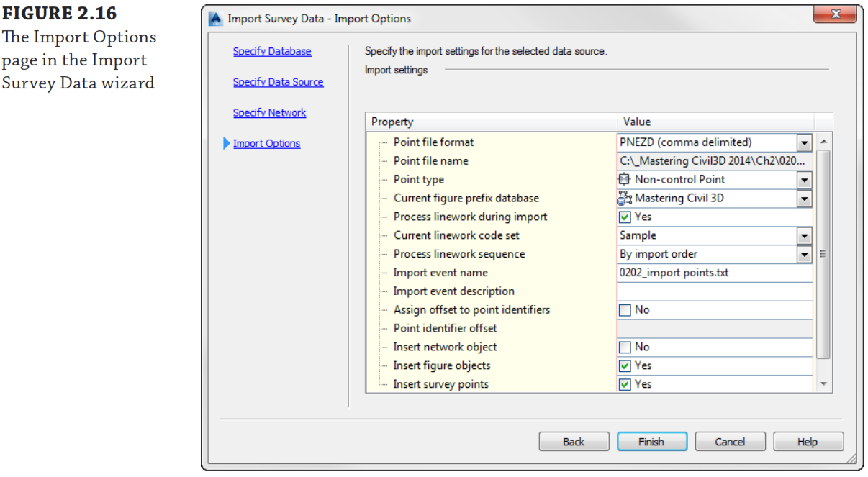Check the Insert network object box
Screen dimensions: 868x477
pos(625,347)
